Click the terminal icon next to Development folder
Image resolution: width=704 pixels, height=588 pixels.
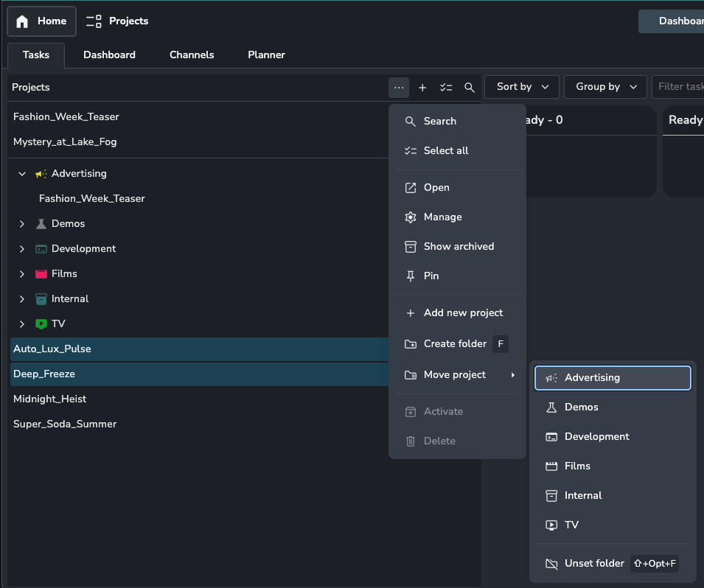[x=41, y=248]
